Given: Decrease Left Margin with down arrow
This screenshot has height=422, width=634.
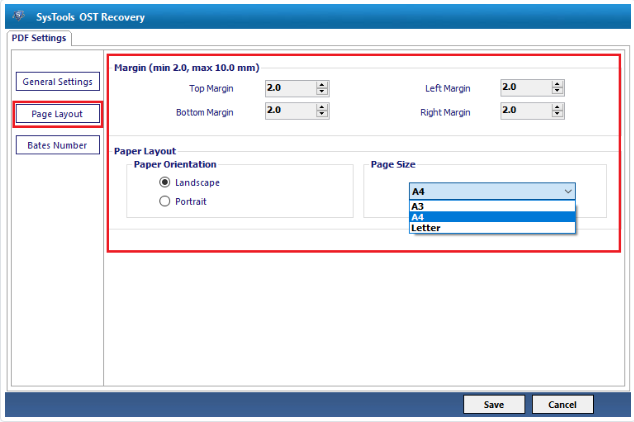Looking at the screenshot, I should pos(557,91).
